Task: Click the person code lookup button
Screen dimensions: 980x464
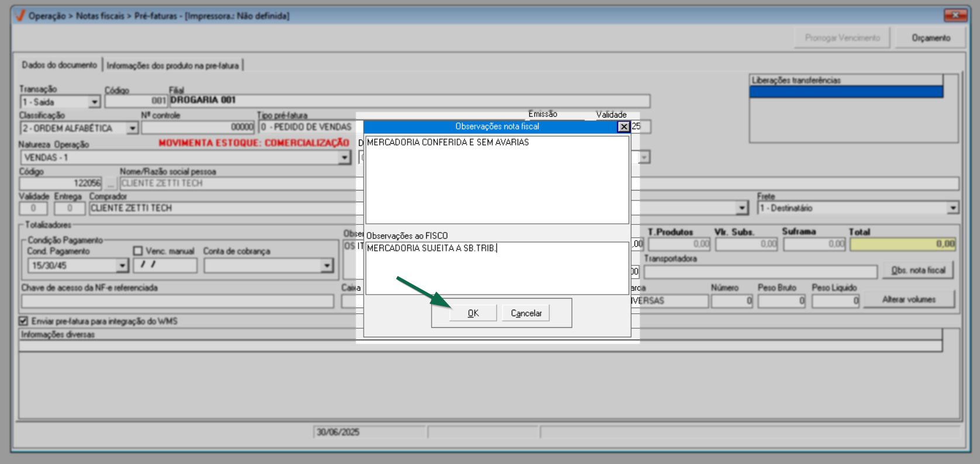Action: [x=110, y=183]
